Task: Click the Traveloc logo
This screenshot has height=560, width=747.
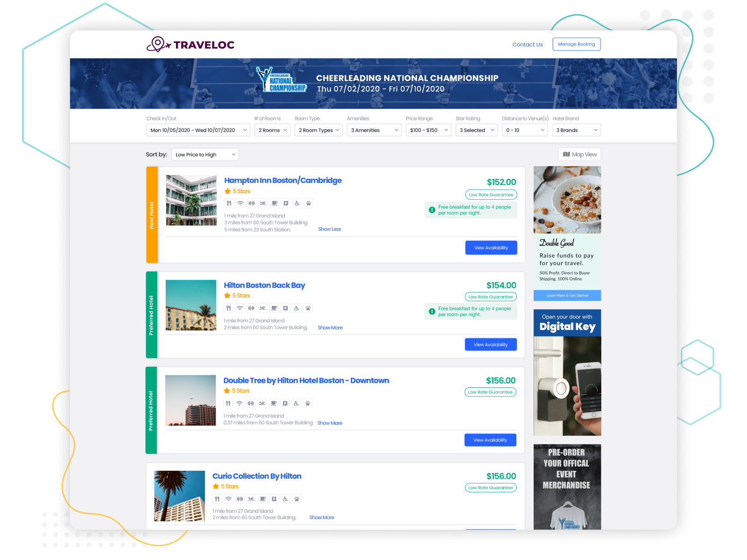Action: pos(190,44)
